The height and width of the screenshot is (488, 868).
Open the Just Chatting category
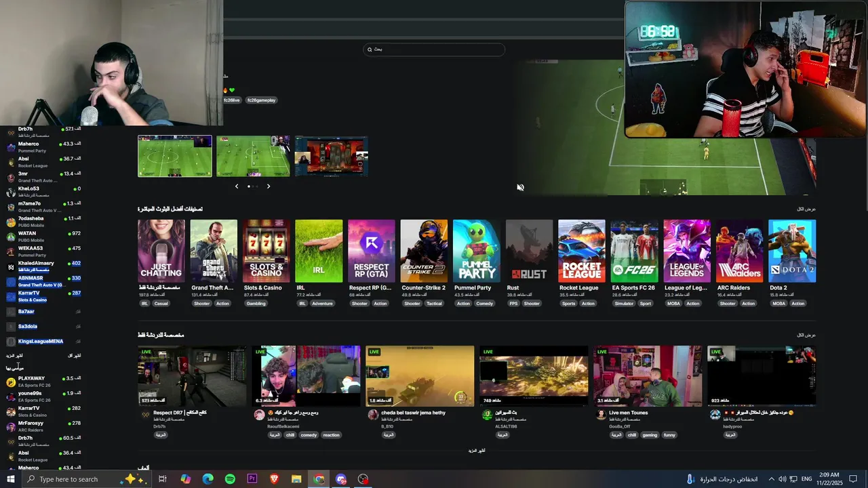coord(161,251)
